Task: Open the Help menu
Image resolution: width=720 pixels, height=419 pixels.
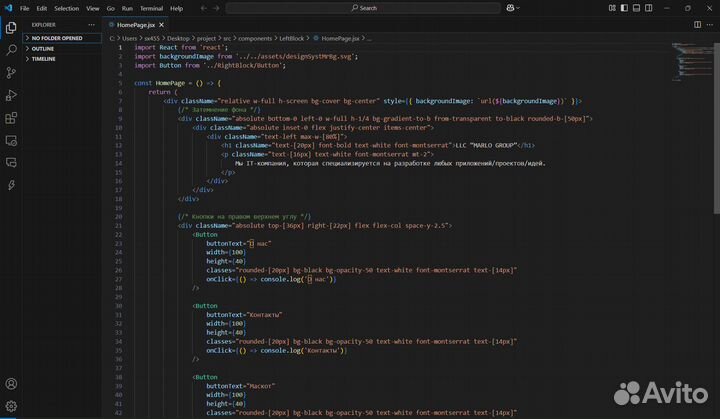Action: (x=176, y=8)
